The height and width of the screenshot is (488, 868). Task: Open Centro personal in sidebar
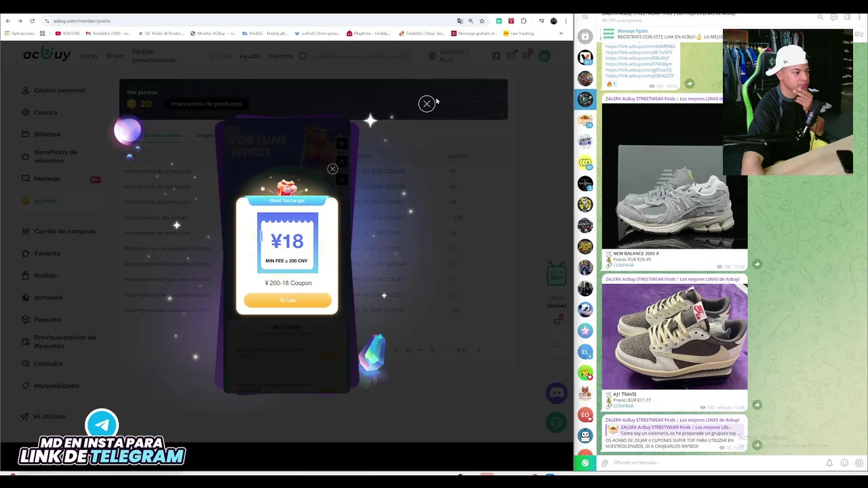point(54,90)
